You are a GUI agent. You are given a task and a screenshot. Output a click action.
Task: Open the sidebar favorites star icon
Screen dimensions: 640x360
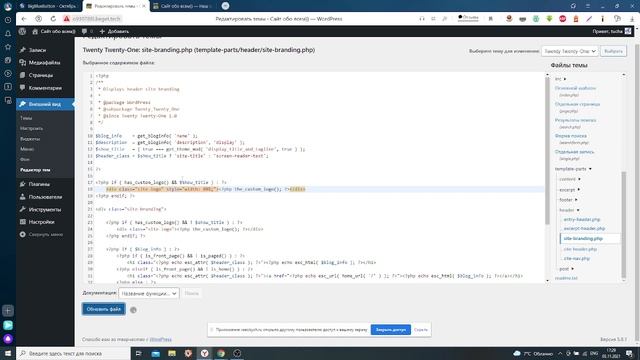[x=8, y=47]
